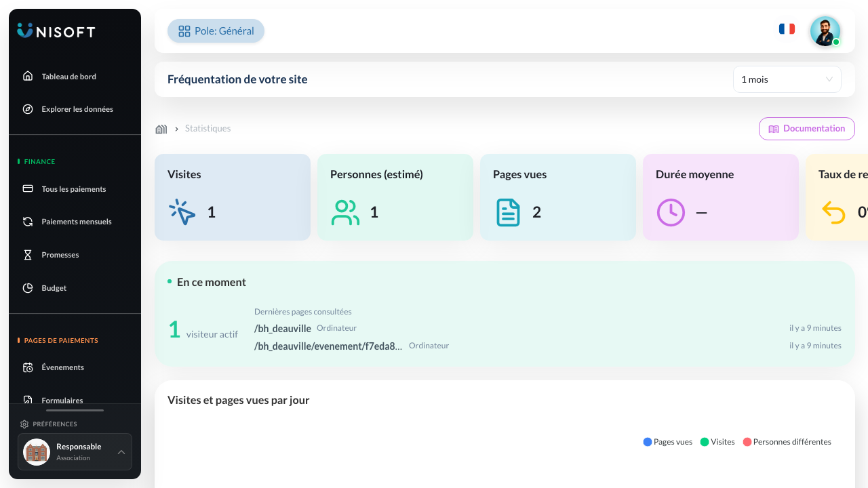Click the Personnes (estimé) card title
The width and height of the screenshot is (868, 488).
tap(376, 174)
